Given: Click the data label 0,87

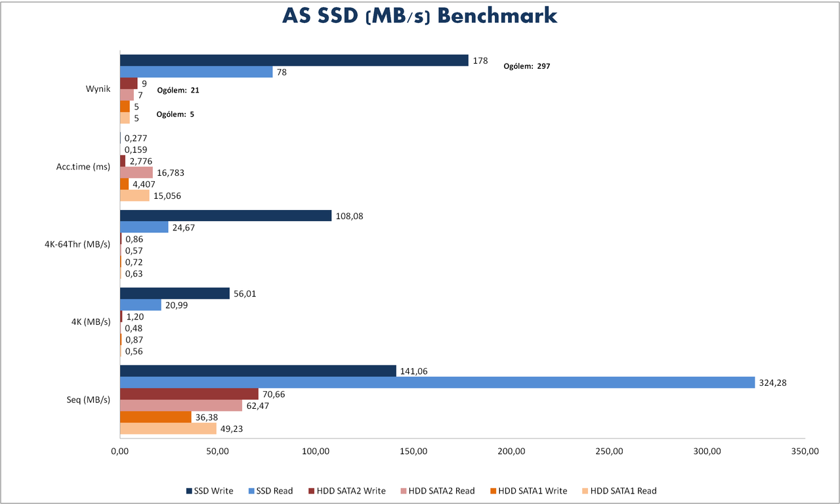Looking at the screenshot, I should (x=135, y=340).
